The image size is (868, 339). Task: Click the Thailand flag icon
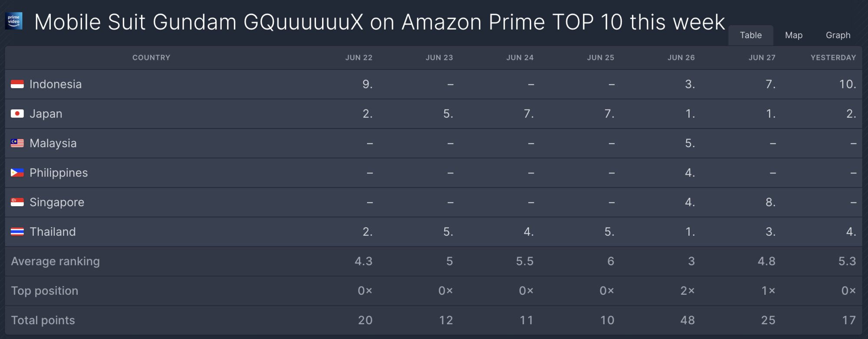coord(17,232)
